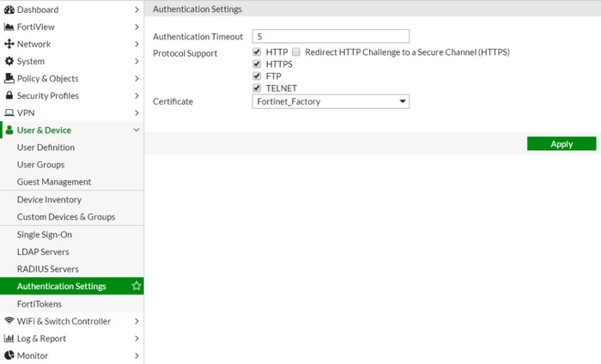Click the Policy & Objects icon
Image resolution: width=601 pixels, height=364 pixels.
(x=9, y=78)
